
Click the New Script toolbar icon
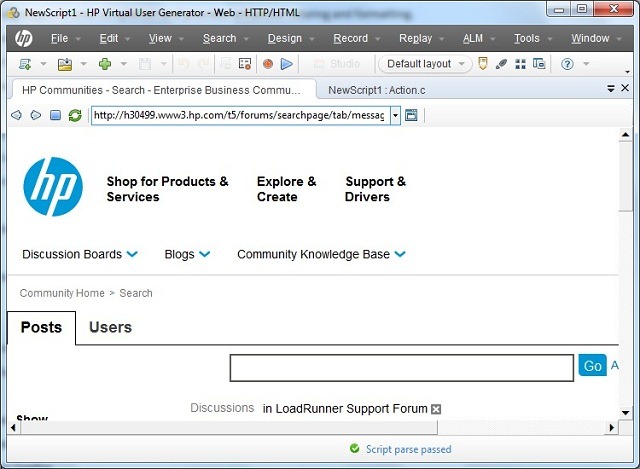pos(25,64)
